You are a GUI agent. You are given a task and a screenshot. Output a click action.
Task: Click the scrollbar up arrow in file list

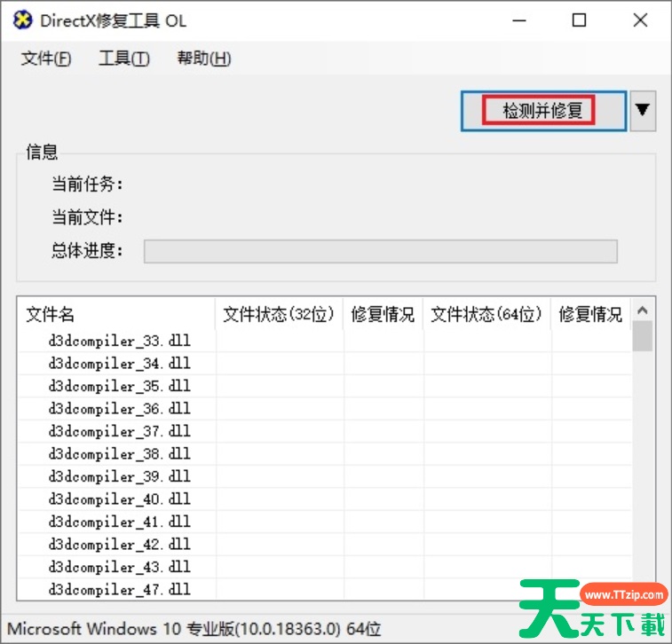click(x=642, y=310)
